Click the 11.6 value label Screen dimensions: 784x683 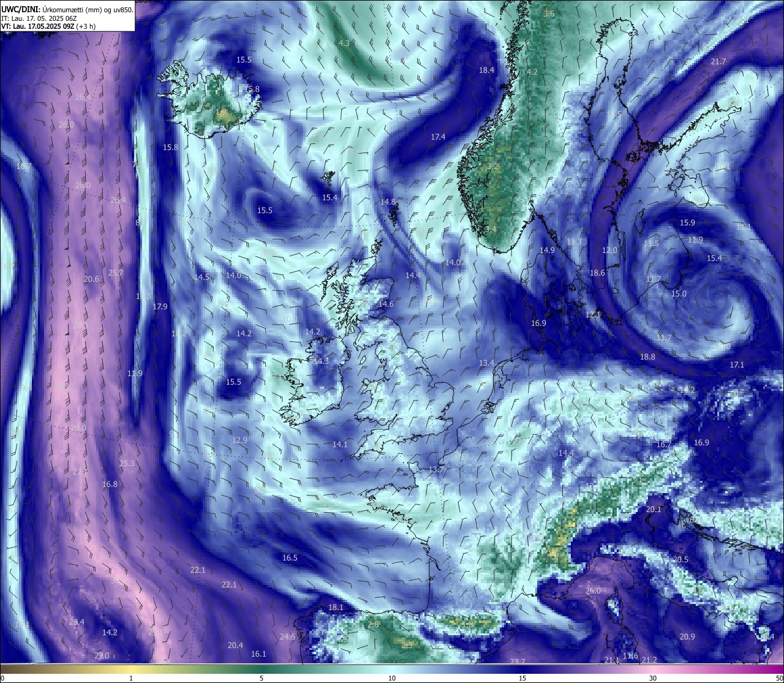[630, 656]
